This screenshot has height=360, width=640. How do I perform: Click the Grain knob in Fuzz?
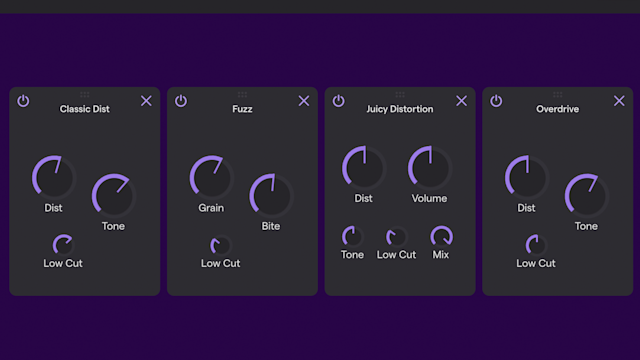tap(211, 177)
